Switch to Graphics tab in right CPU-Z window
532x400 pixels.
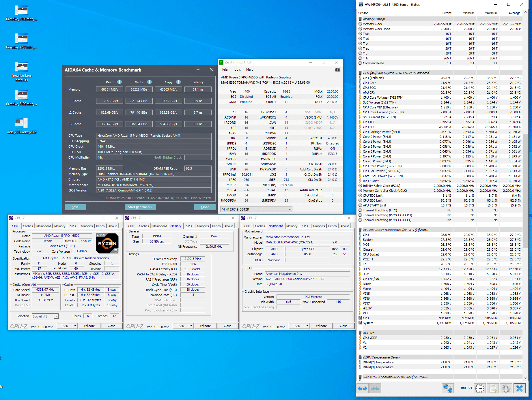[x=319, y=226]
